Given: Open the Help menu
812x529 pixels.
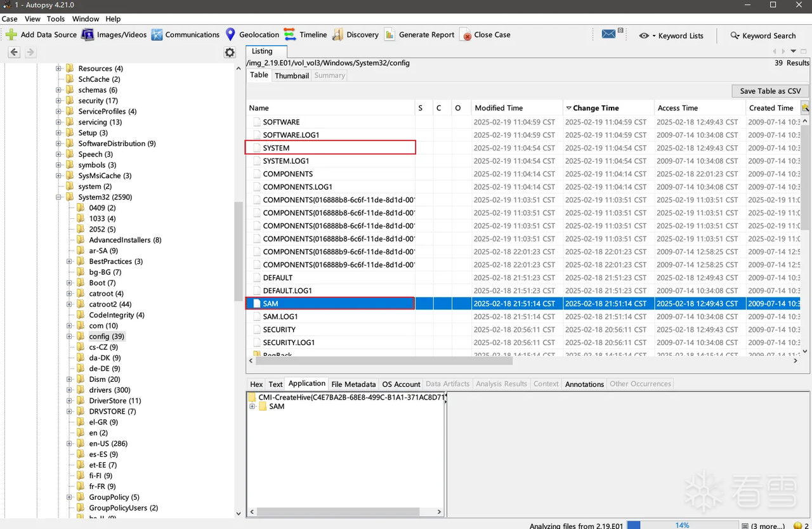Looking at the screenshot, I should pyautogui.click(x=113, y=19).
